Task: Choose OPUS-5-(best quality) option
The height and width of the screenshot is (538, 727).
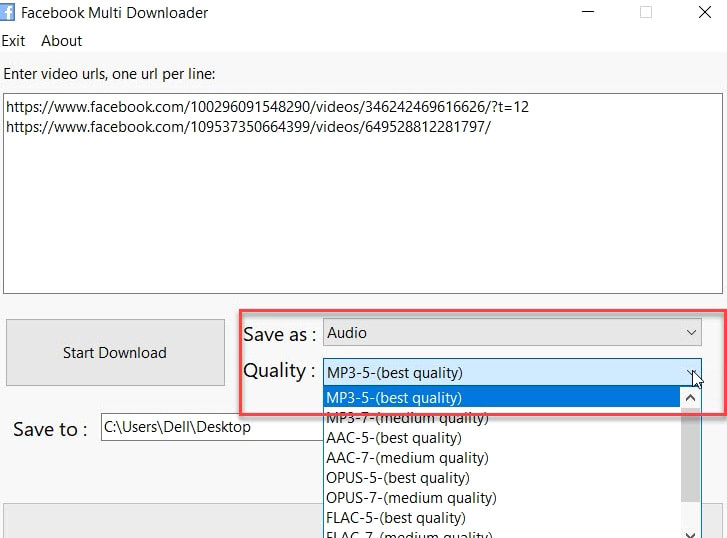Action: (x=502, y=478)
